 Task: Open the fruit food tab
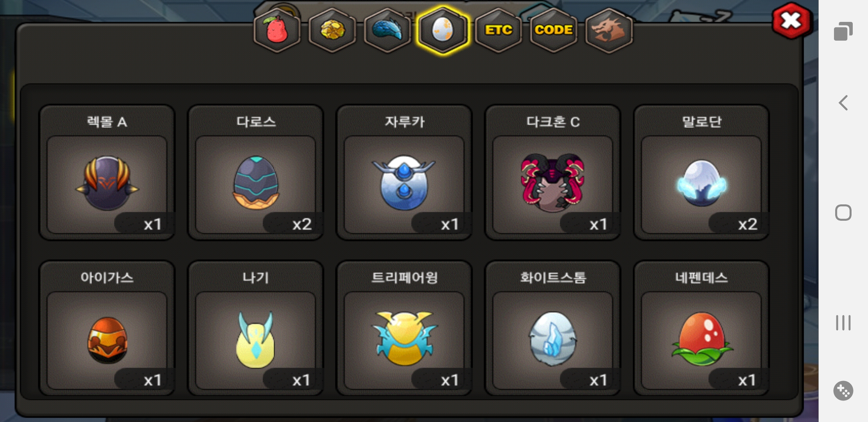(277, 30)
